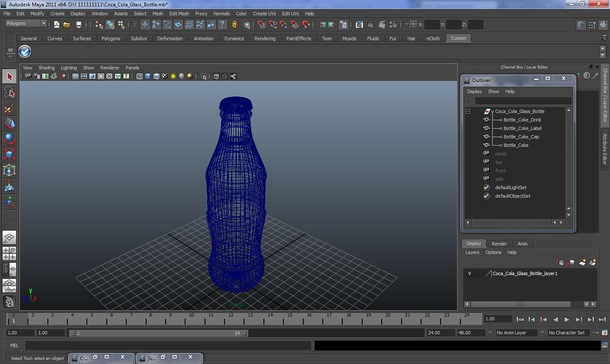Toggle lock current selection icon
Screen dimensions: 610x364
click(x=234, y=25)
